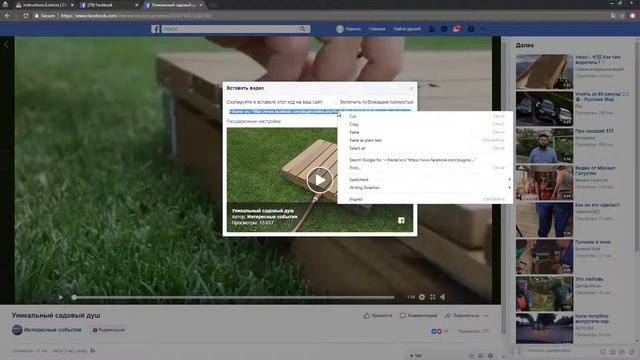Screen dimensions: 640x360
Task: Expand the Spellcheck submenu
Action: pyautogui.click(x=425, y=180)
